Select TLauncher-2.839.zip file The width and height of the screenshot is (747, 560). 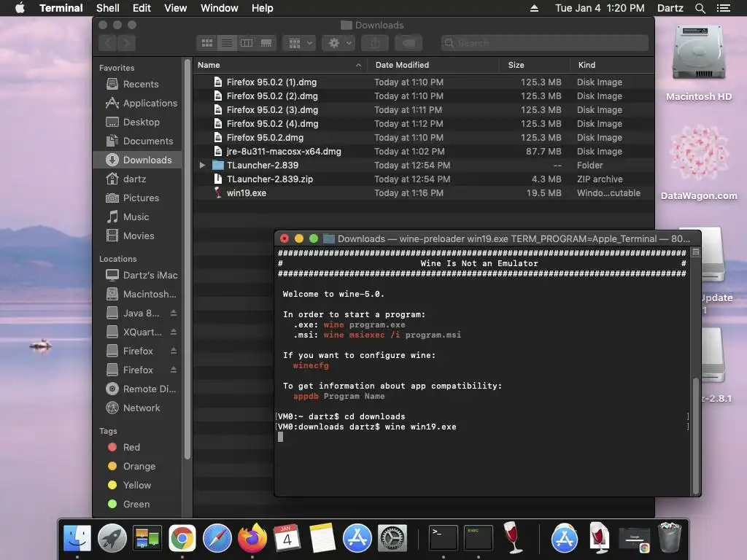click(424, 179)
